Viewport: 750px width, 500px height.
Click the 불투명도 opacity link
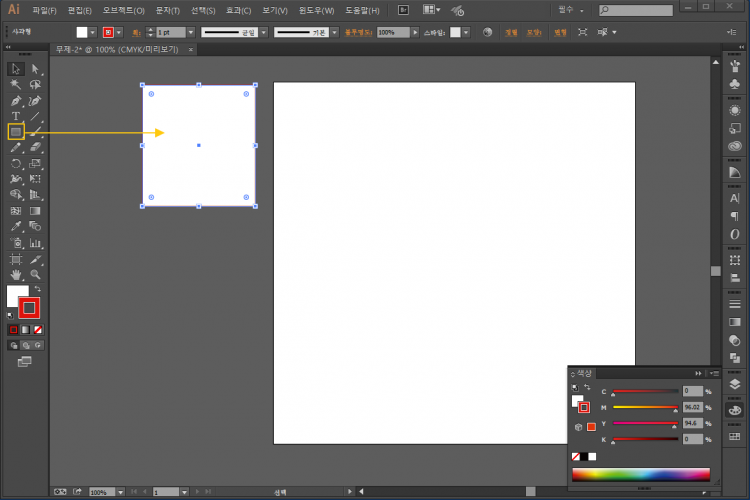click(358, 32)
